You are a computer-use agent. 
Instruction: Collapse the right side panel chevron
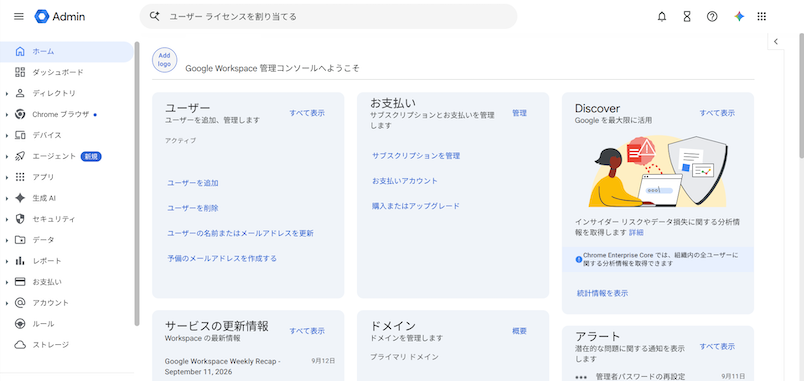[x=776, y=42]
